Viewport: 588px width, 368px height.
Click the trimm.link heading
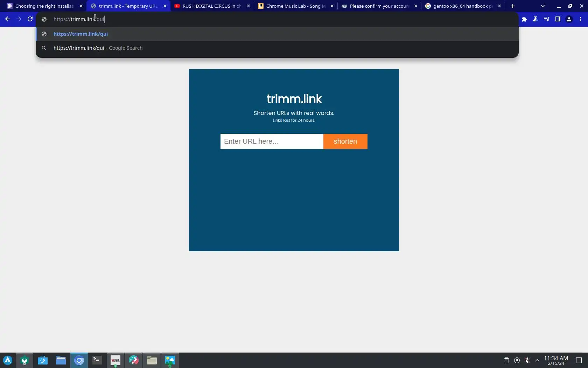pyautogui.click(x=294, y=99)
